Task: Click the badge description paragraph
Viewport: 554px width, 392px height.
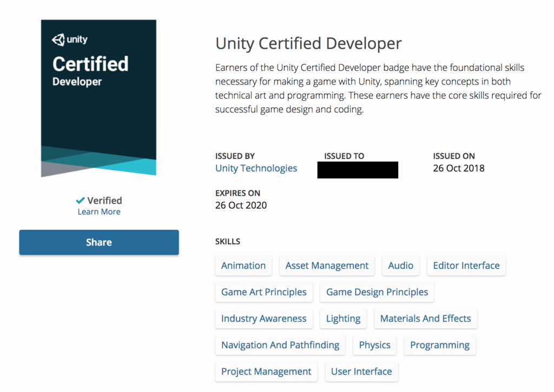Action: point(378,88)
